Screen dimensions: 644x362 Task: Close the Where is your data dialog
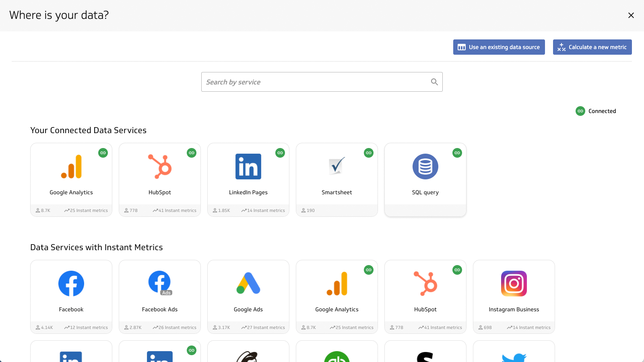tap(631, 15)
